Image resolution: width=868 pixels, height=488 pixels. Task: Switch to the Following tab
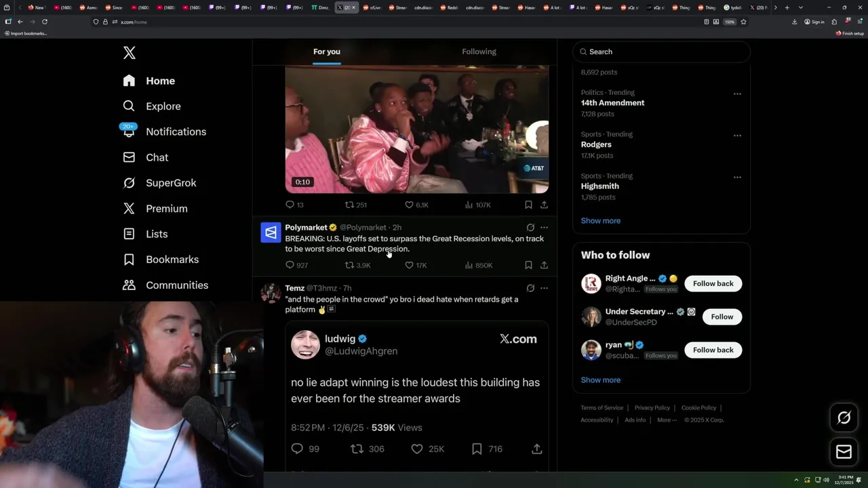479,52
